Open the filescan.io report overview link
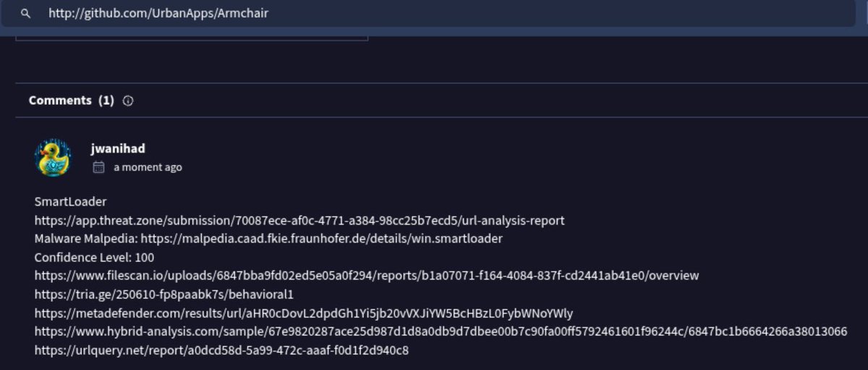868x370 pixels. [367, 276]
